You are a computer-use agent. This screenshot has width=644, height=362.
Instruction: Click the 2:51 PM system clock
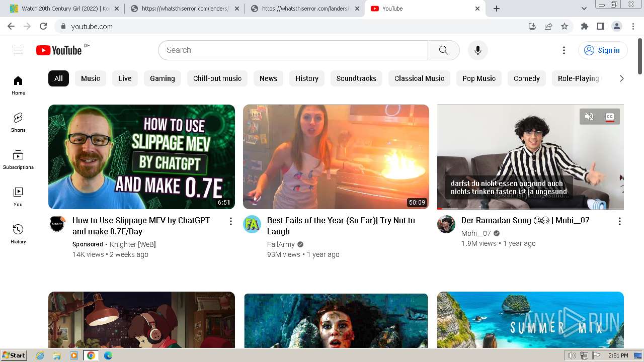click(x=618, y=355)
